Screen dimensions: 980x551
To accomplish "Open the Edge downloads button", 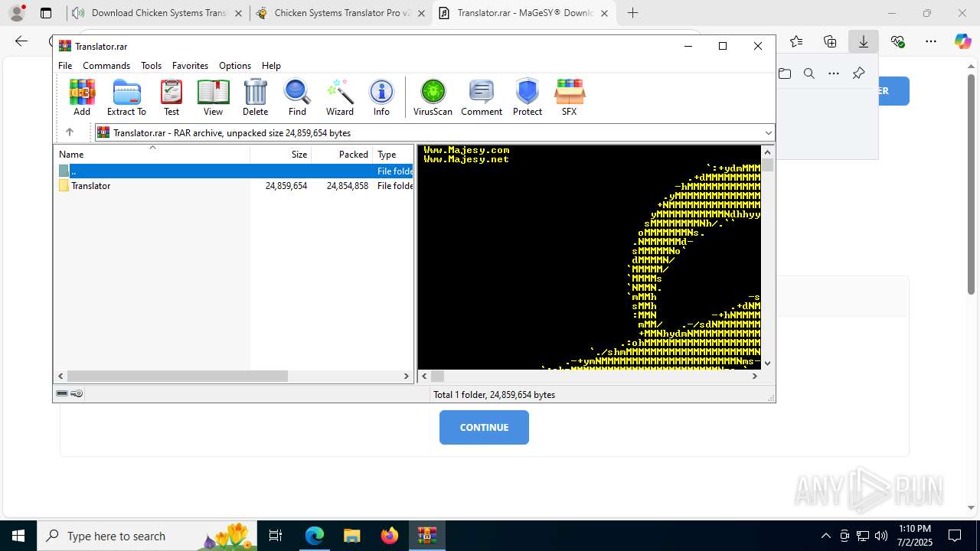I will [x=864, y=41].
